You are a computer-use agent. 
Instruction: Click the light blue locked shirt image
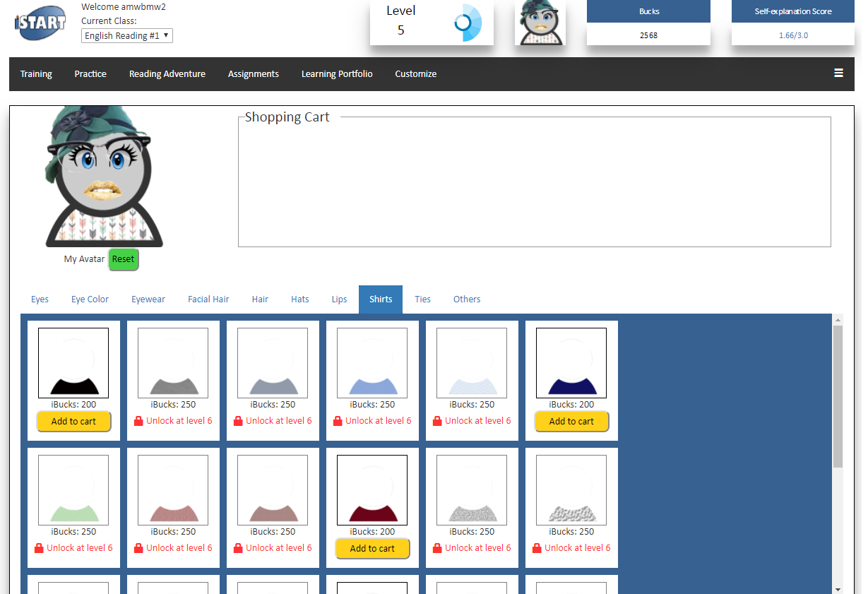coord(372,362)
